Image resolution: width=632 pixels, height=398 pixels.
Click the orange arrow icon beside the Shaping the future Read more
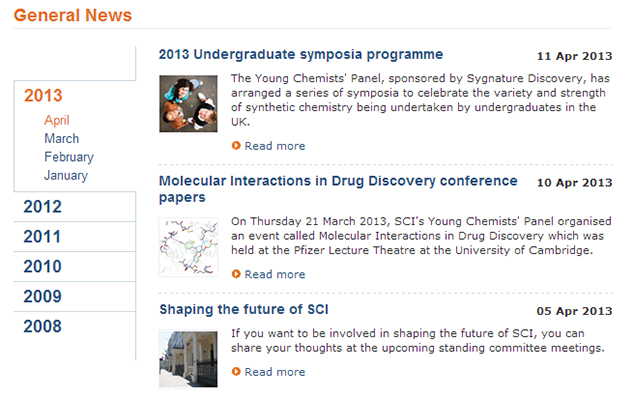pos(236,372)
